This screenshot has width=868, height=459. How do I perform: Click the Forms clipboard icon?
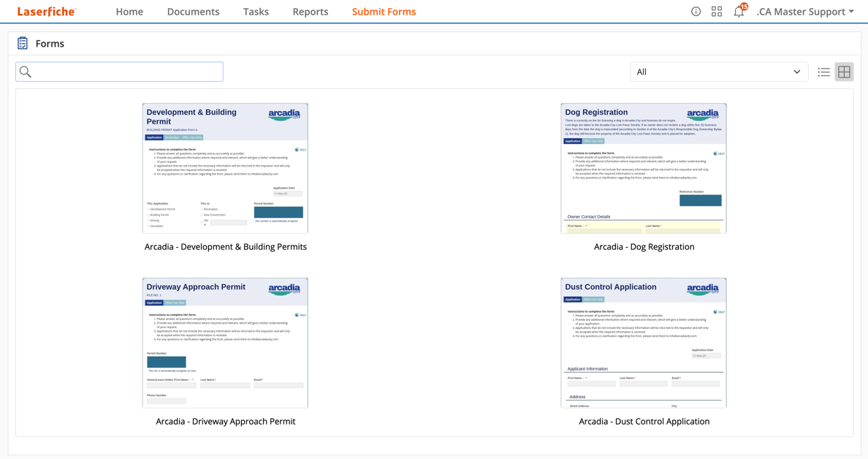click(23, 43)
